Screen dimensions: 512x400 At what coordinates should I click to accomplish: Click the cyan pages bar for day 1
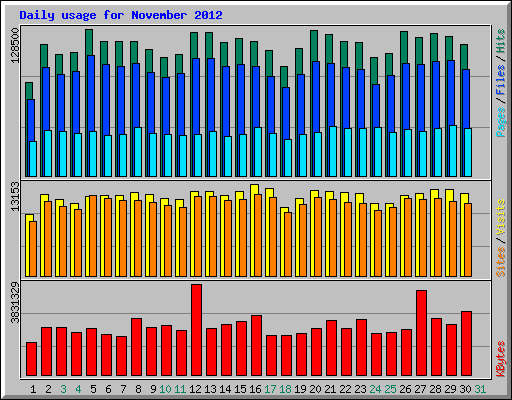[33, 159]
